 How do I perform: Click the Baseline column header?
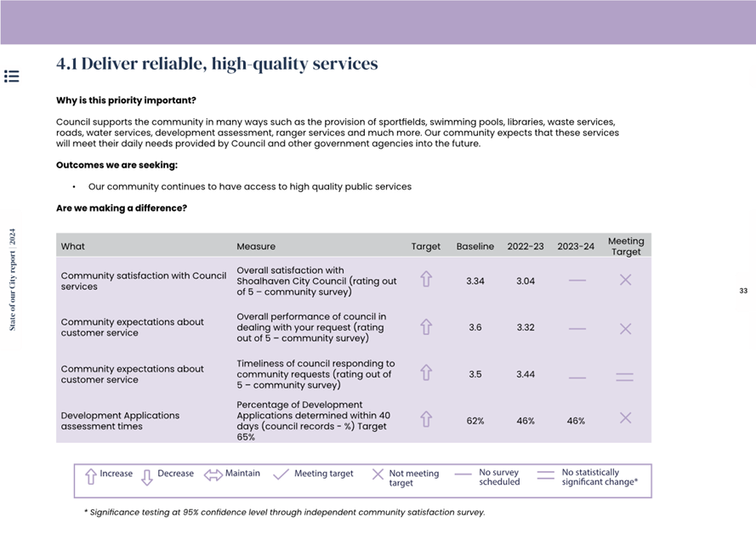click(x=475, y=247)
